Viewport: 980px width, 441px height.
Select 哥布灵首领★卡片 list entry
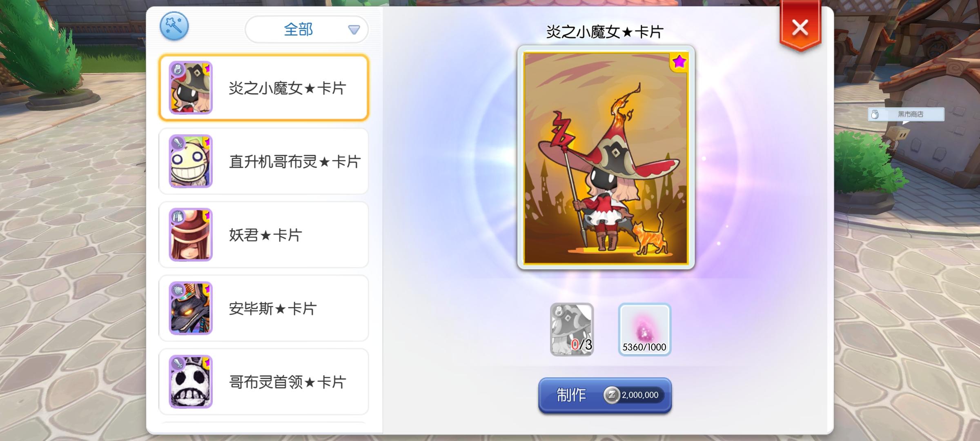(264, 382)
